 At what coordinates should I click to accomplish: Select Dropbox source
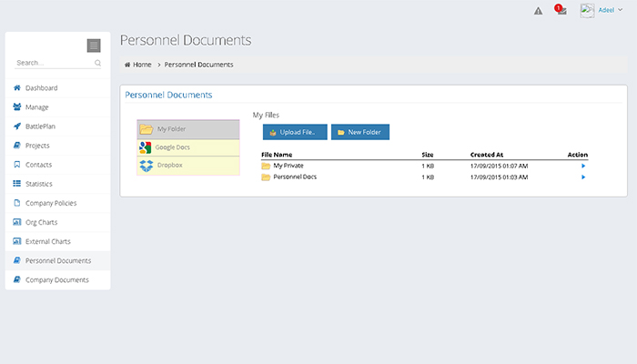(188, 166)
